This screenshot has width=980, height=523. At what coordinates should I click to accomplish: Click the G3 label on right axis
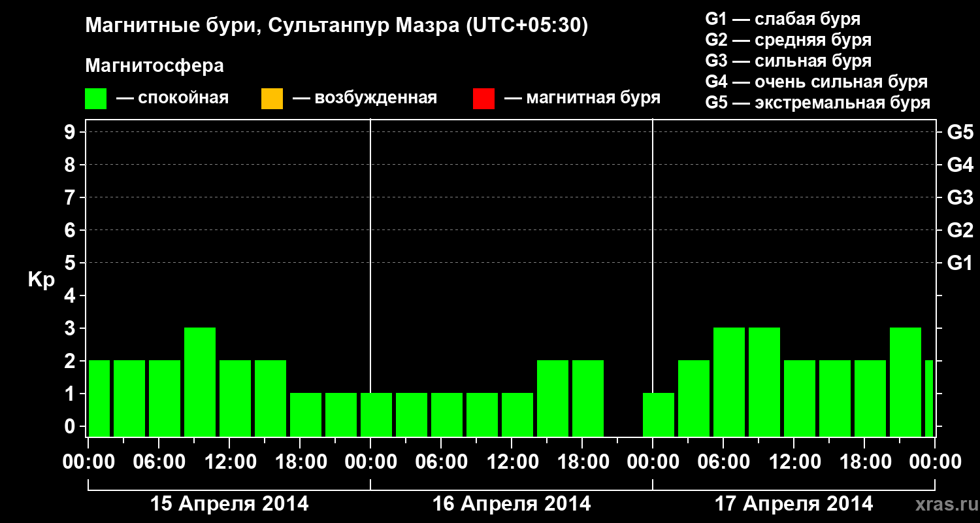[x=960, y=198]
